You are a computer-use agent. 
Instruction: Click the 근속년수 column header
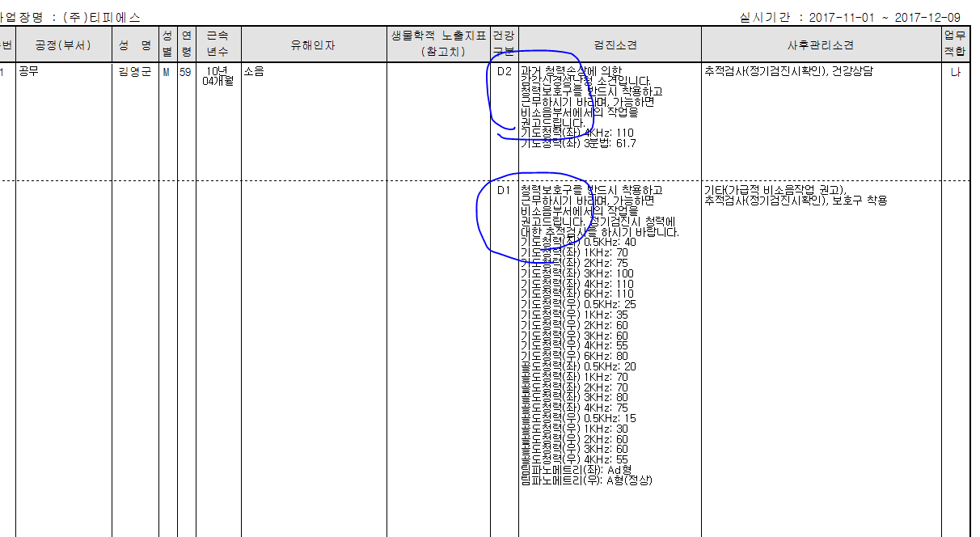pyautogui.click(x=218, y=44)
